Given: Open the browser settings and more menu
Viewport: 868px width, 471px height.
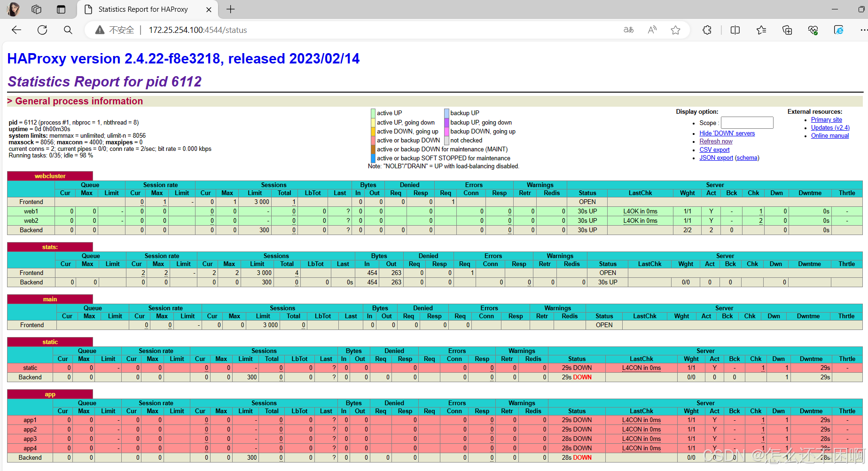Looking at the screenshot, I should tap(863, 30).
